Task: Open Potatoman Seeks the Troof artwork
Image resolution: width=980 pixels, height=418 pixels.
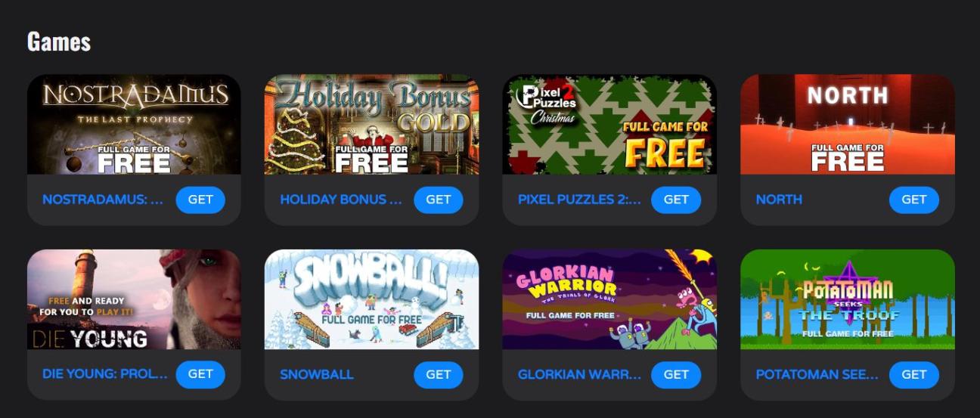Action: click(x=848, y=299)
